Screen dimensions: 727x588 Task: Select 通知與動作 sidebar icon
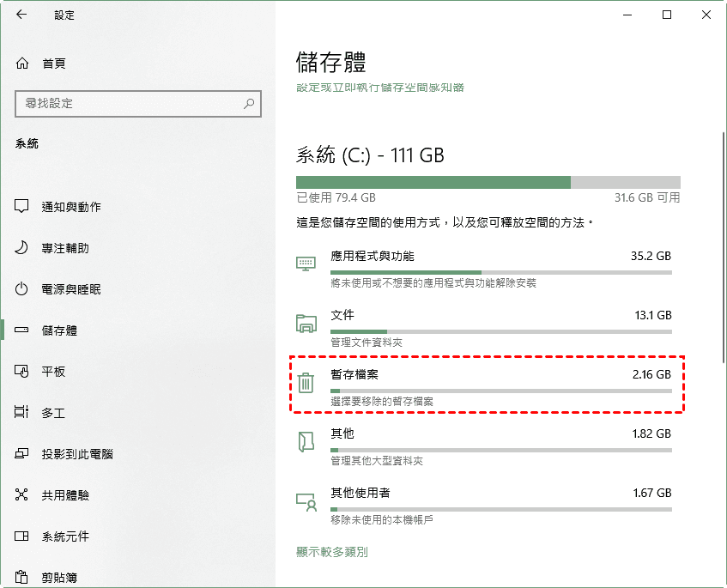tap(22, 207)
